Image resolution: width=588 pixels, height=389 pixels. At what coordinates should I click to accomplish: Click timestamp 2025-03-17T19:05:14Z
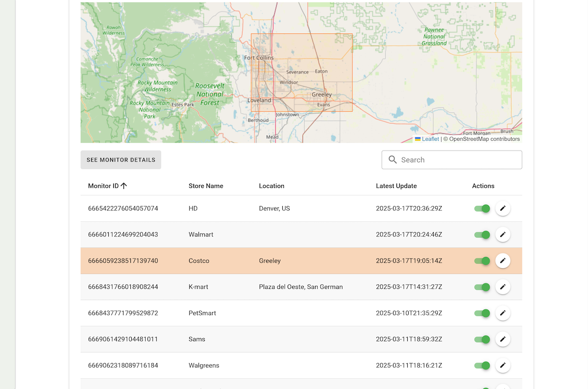click(x=409, y=261)
